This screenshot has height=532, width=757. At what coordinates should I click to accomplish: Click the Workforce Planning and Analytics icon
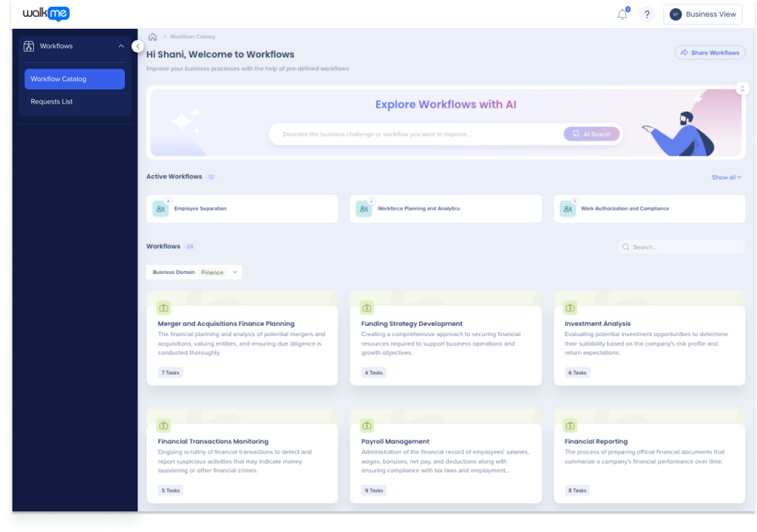(x=364, y=209)
